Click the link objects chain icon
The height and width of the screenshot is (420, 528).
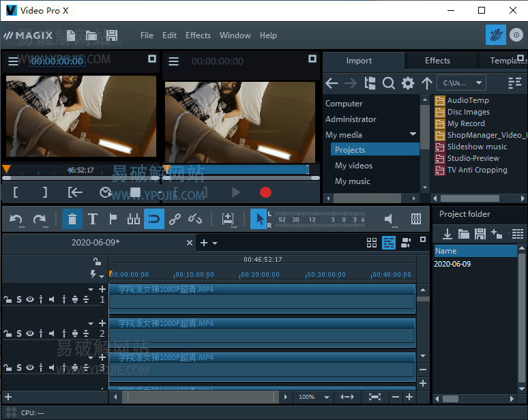click(x=175, y=219)
